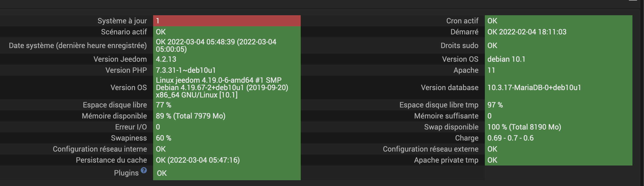Click the Version PHP 7.3.31 cell
This screenshot has width=644, height=186.
click(227, 70)
